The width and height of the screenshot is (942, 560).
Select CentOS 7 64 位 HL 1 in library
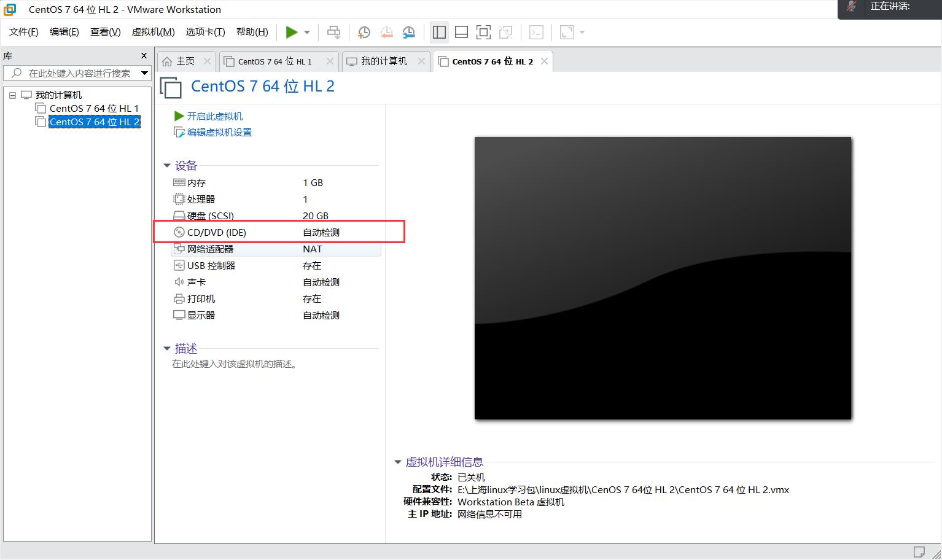coord(94,109)
